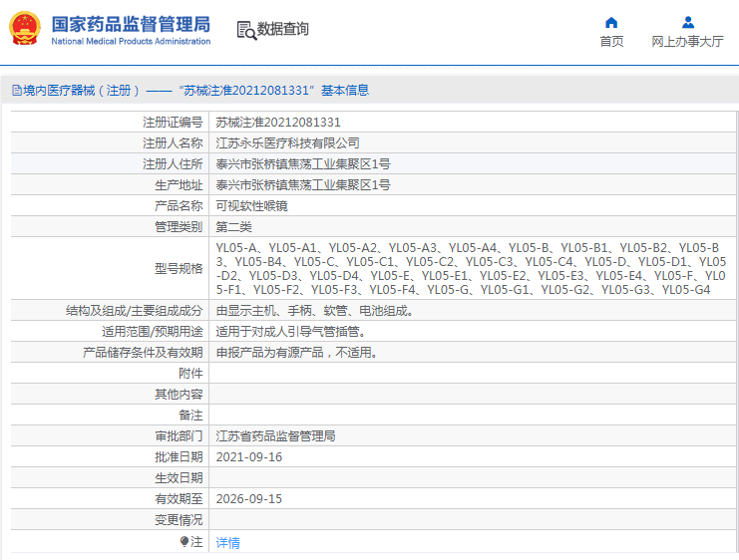Click the 审批部门 row label

pyautogui.click(x=179, y=436)
